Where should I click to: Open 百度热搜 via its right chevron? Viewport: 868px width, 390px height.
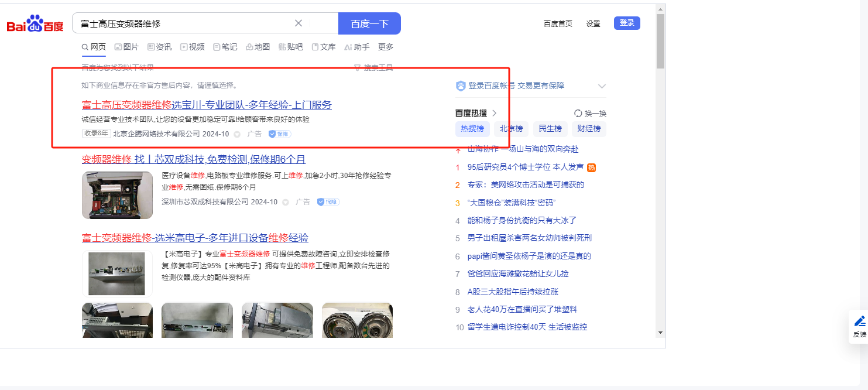tap(494, 114)
